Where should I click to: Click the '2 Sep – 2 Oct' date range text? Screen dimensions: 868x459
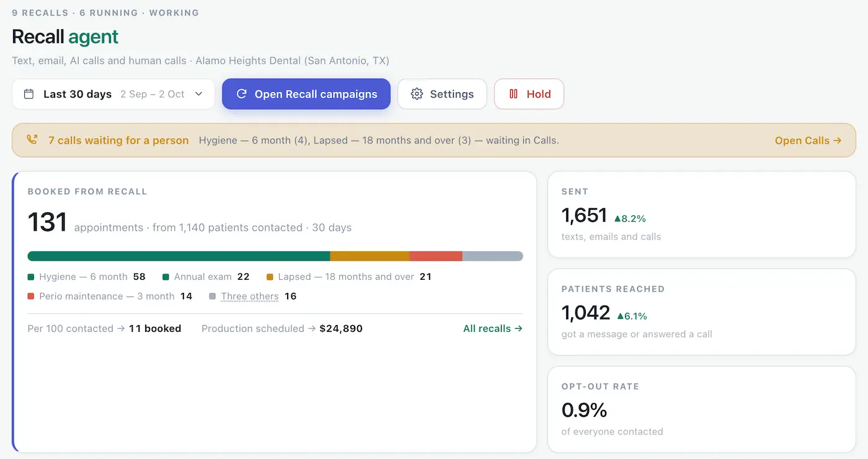153,94
